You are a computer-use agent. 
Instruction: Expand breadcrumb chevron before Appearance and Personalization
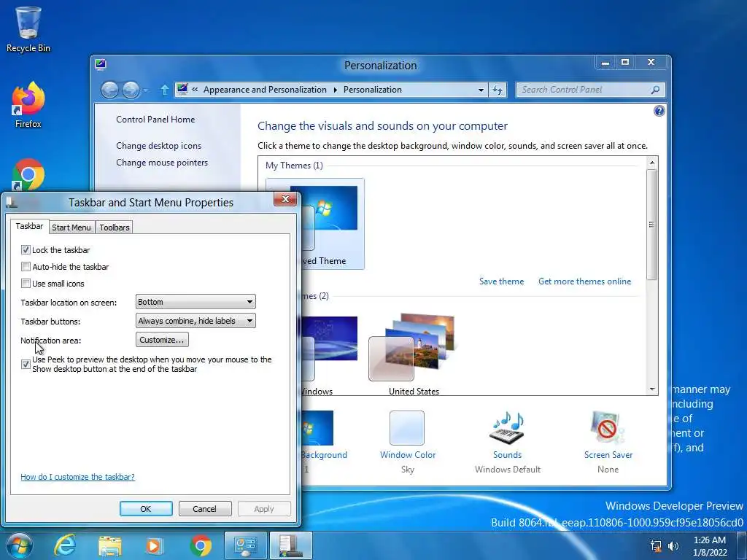tap(195, 90)
